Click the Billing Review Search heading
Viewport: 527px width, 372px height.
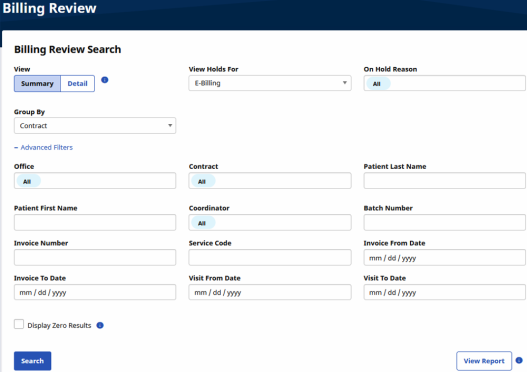click(x=68, y=49)
